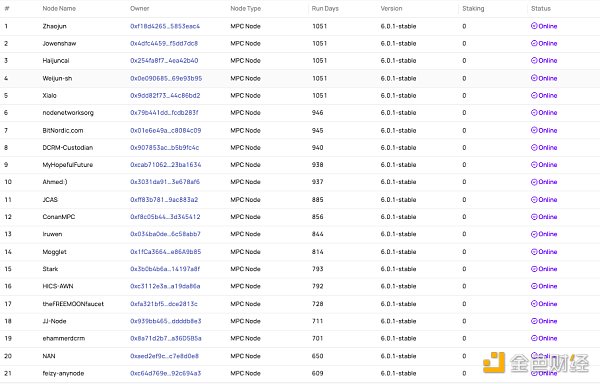The height and width of the screenshot is (384, 600).
Task: Open owner address 0x254fa8f7 for Haijuncai
Action: (x=164, y=60)
